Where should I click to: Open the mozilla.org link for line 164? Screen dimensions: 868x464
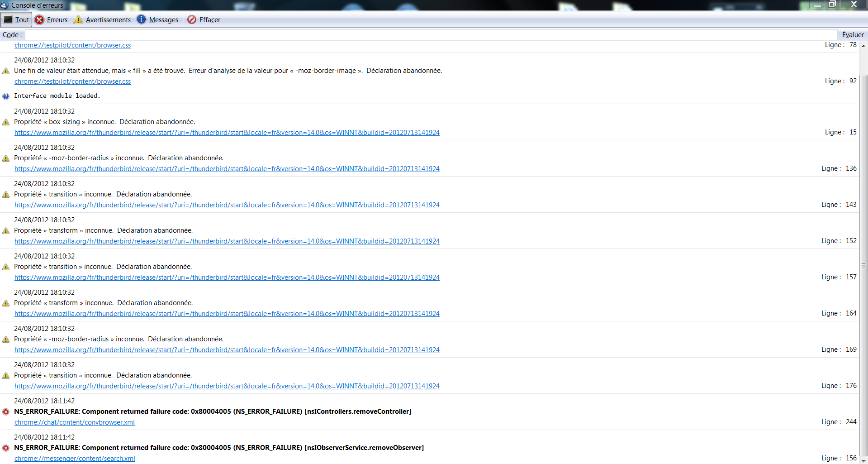(x=227, y=314)
